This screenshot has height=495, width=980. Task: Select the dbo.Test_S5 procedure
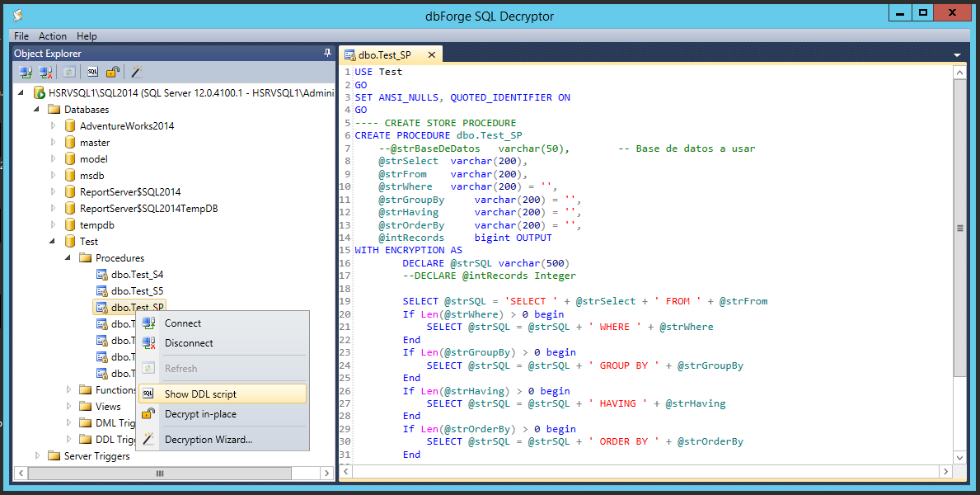(138, 291)
